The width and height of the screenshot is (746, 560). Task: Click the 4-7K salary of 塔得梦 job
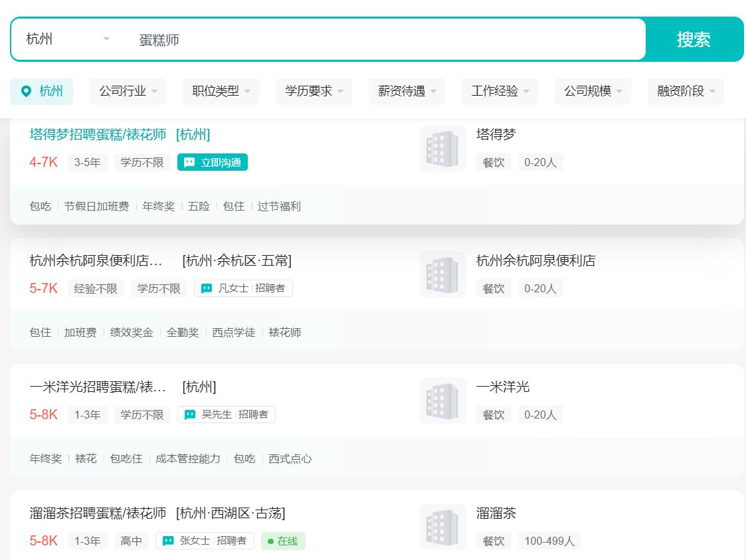(43, 162)
